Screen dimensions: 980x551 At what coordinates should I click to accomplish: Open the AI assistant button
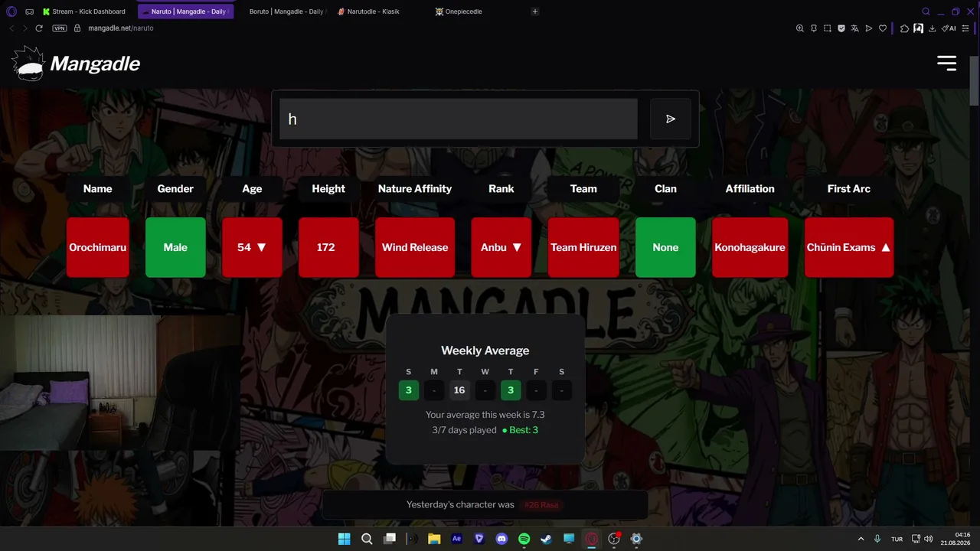[949, 28]
